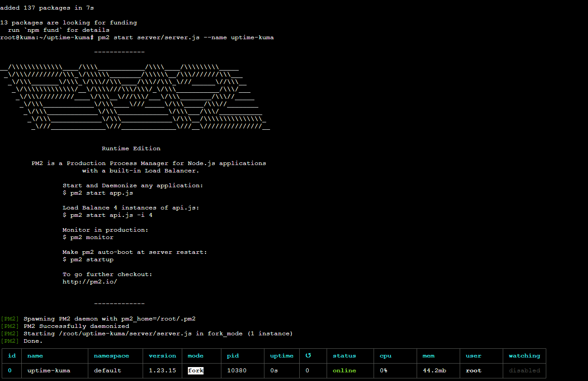588x381 pixels.
Task: Click the '[PM2] Done.' log line
Action: click(22, 341)
